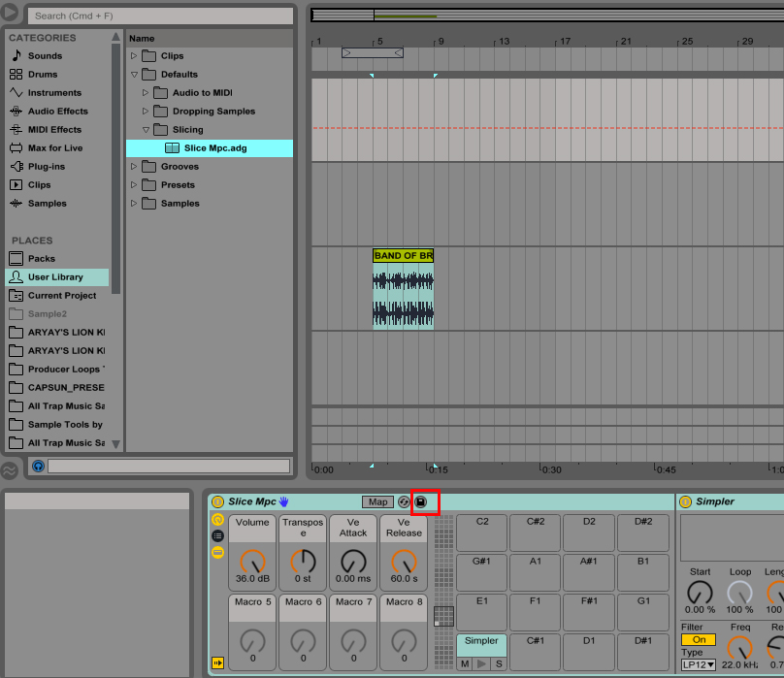Expand the Grooves folder
The width and height of the screenshot is (784, 678).
(134, 167)
